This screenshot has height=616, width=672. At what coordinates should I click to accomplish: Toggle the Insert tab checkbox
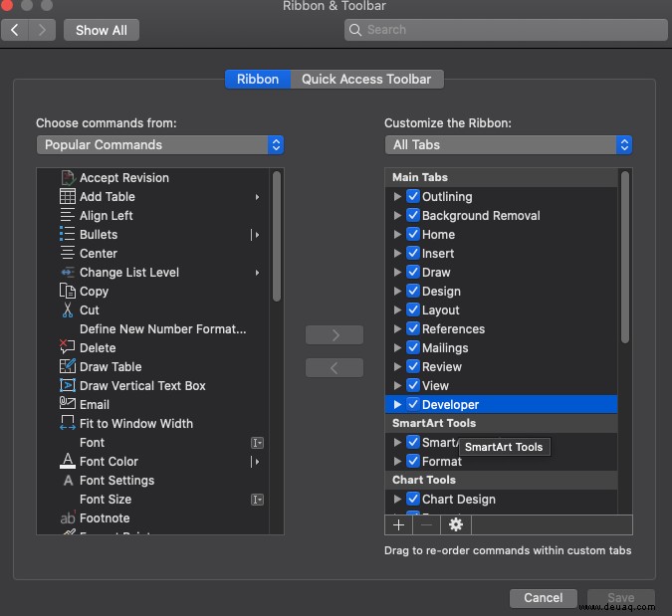pos(413,253)
